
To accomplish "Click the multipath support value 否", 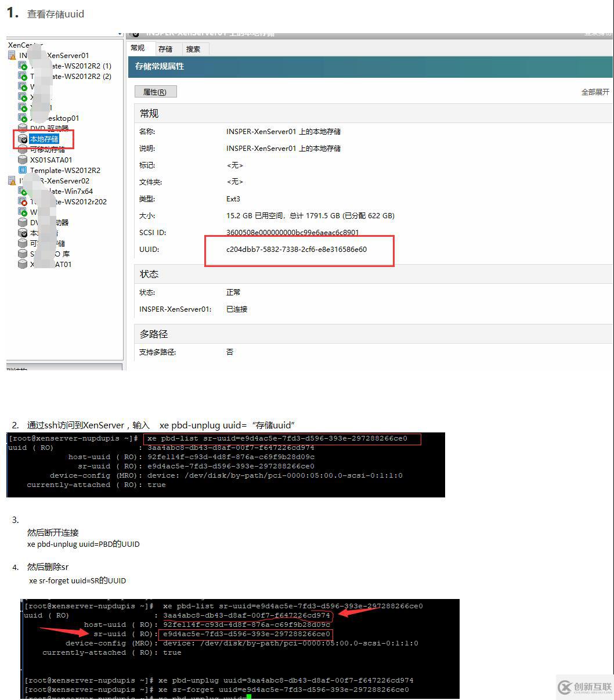I will [230, 352].
